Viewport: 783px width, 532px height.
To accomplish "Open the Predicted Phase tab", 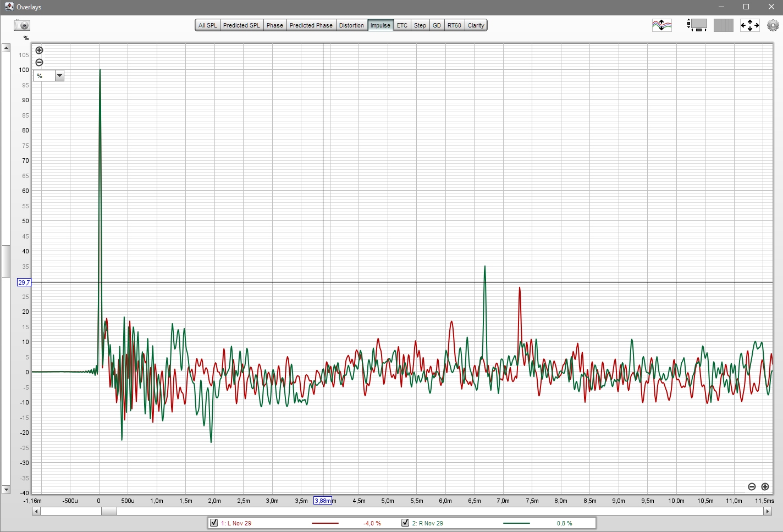I will click(x=311, y=25).
